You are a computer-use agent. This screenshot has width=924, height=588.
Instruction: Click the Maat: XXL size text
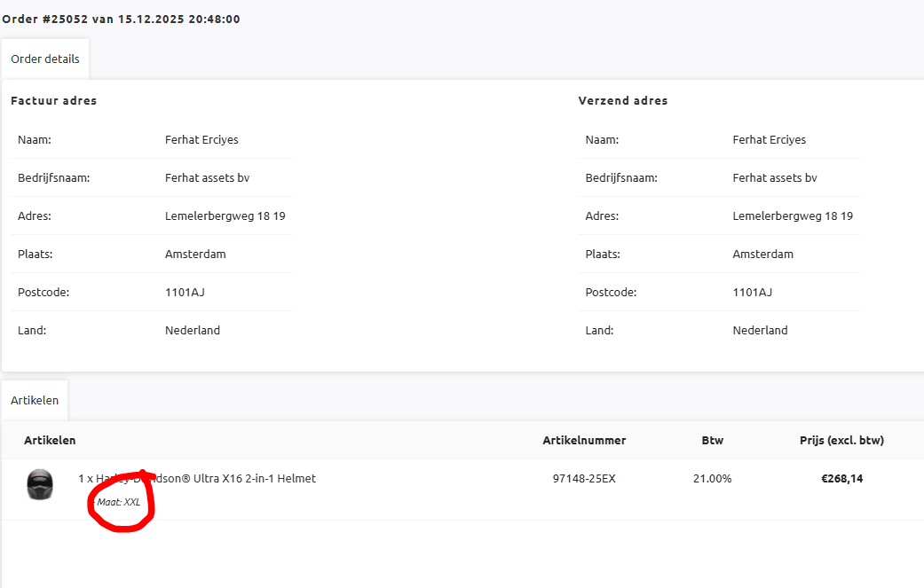click(x=120, y=502)
